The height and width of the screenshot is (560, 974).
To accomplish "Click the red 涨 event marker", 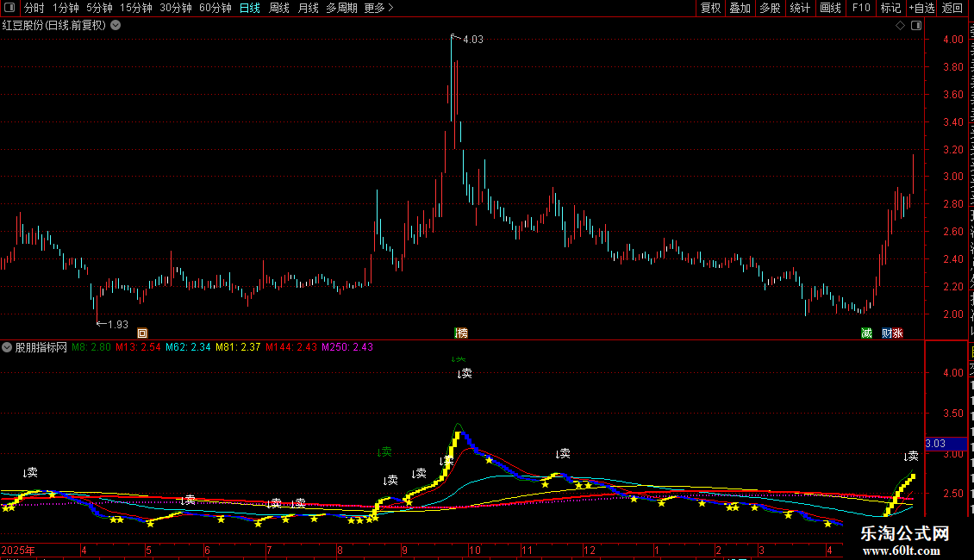I will point(897,333).
